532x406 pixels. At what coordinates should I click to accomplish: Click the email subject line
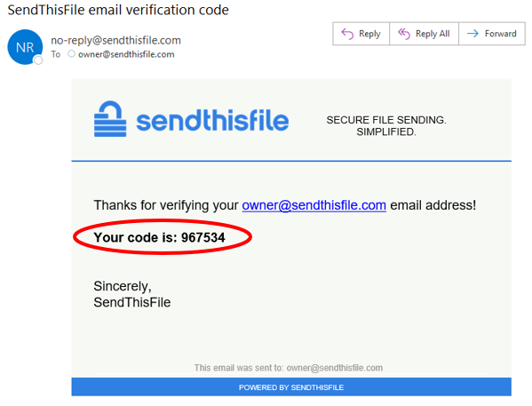[118, 10]
